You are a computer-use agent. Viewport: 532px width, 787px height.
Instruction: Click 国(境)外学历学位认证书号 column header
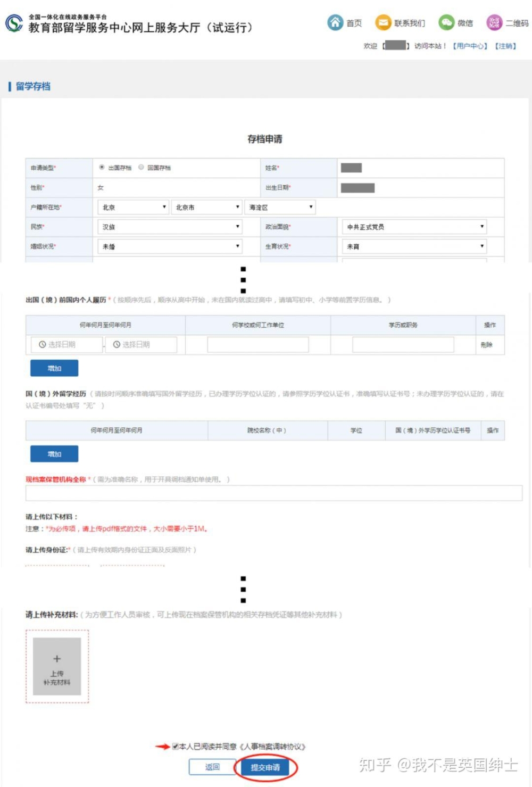tap(433, 430)
